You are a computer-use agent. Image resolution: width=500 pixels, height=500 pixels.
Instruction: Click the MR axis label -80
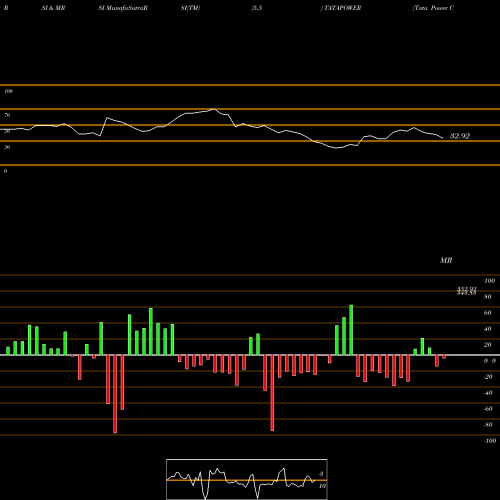point(488,425)
